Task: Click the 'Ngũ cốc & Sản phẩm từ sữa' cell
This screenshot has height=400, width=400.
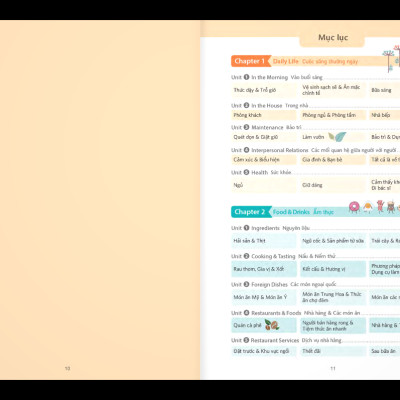Action: click(x=333, y=241)
